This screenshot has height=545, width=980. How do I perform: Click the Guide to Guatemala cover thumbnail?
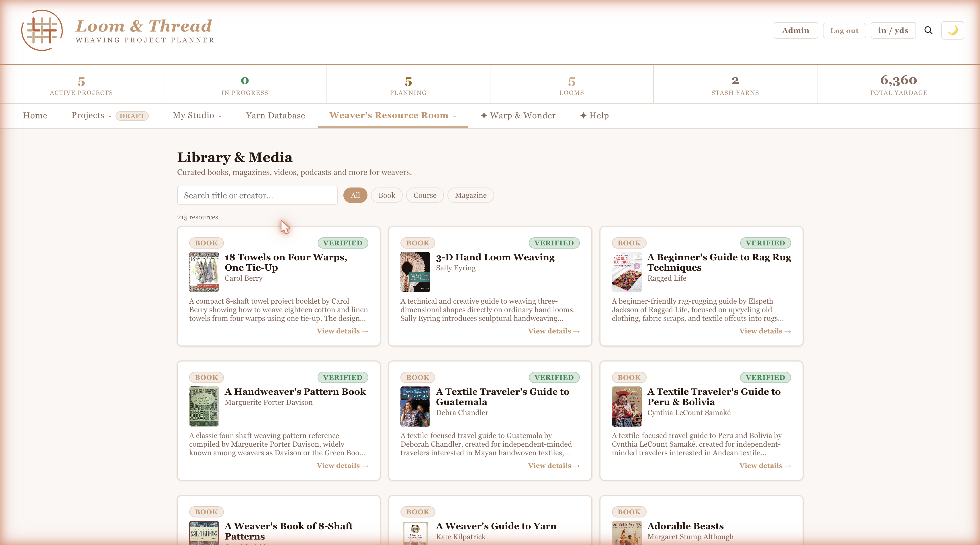point(415,407)
